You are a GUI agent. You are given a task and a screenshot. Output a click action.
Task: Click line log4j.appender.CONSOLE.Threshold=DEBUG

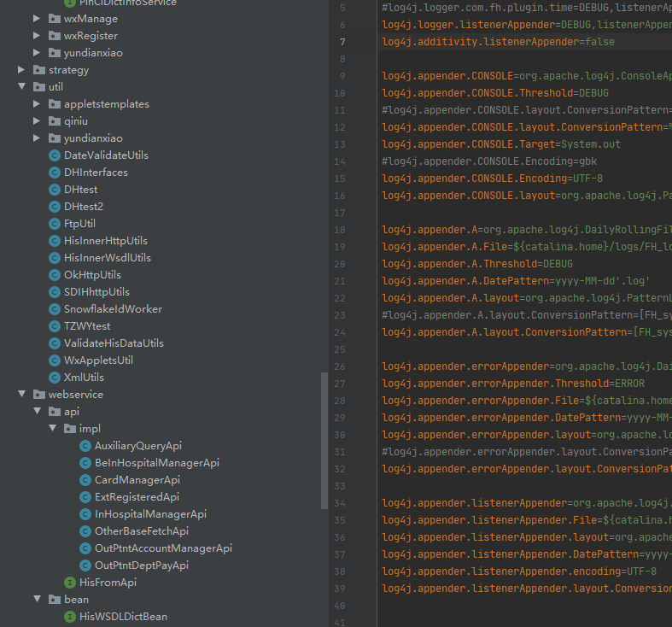click(x=495, y=93)
